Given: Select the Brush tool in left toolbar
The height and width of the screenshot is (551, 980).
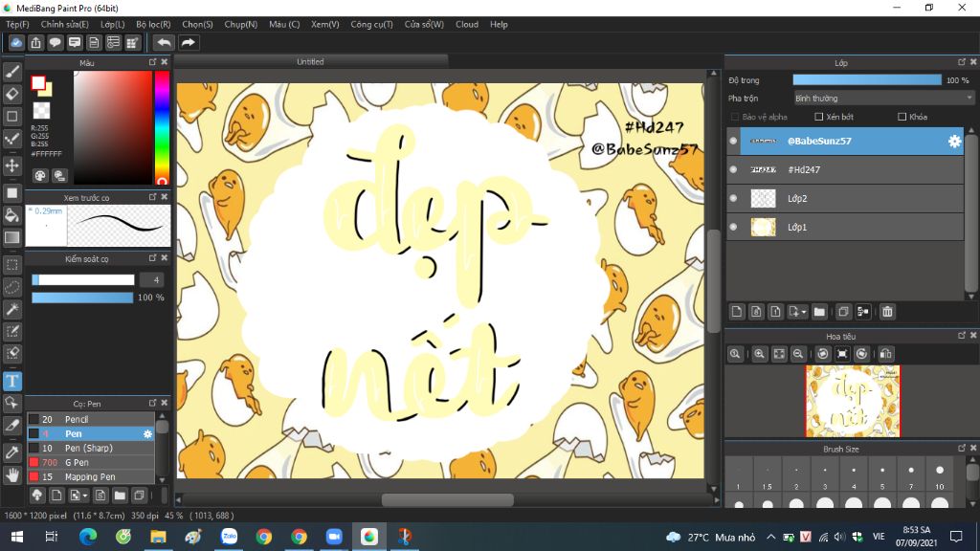Looking at the screenshot, I should point(11,73).
